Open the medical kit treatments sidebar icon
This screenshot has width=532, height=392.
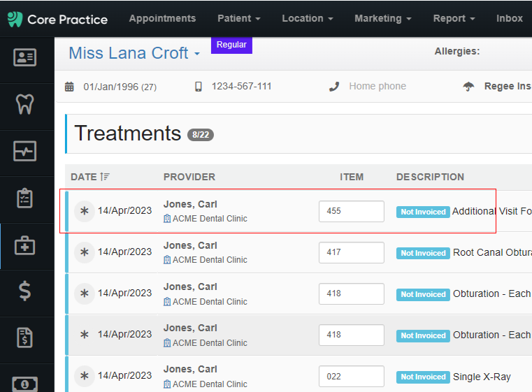tap(24, 245)
